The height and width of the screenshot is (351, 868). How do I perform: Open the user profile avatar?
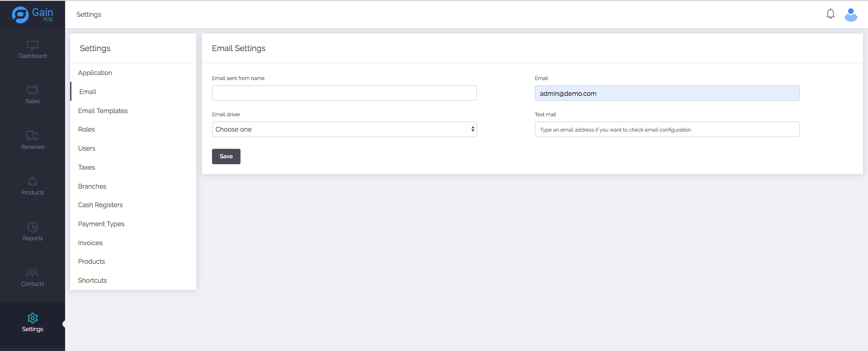(851, 14)
